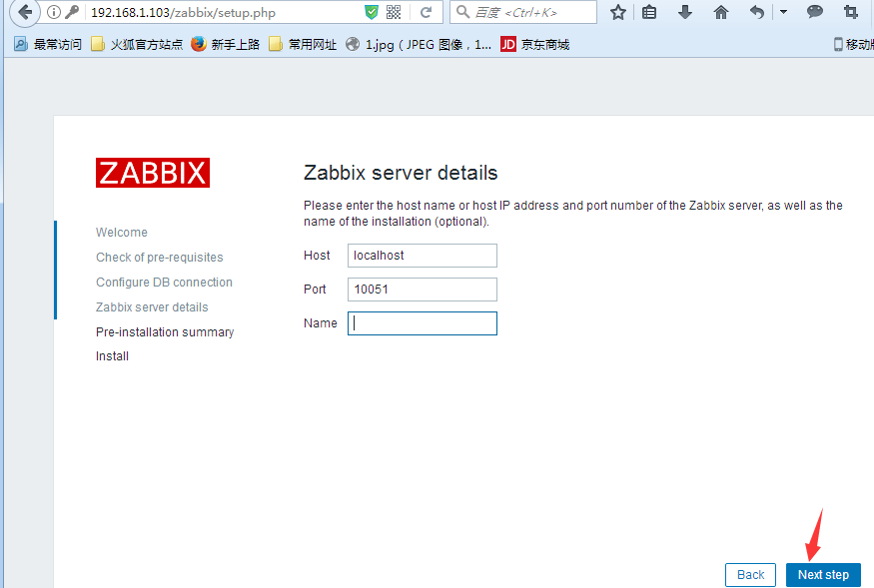Click the reload page icon

point(426,13)
